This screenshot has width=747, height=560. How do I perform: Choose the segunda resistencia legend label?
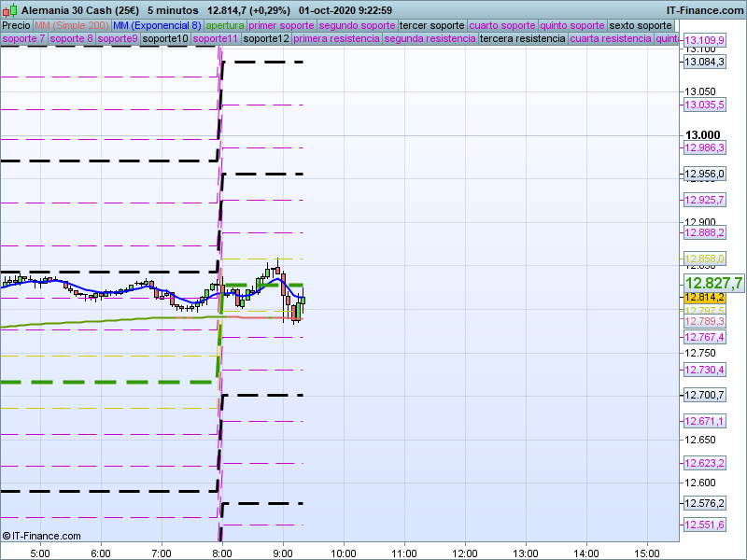point(430,38)
